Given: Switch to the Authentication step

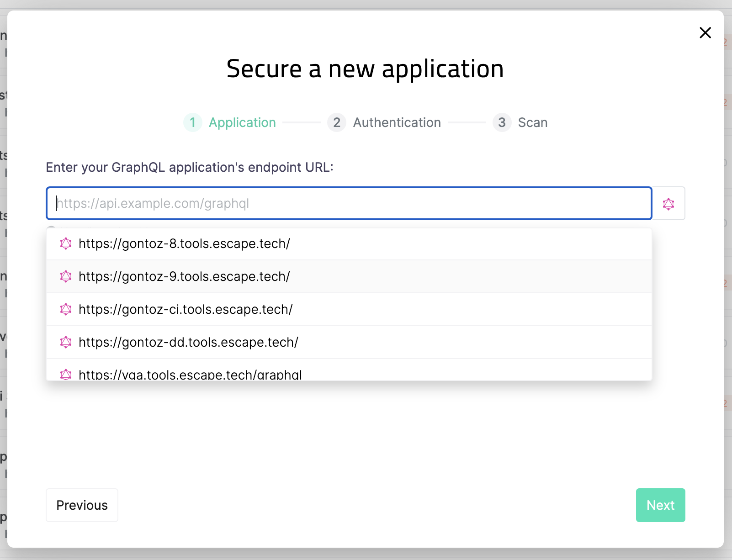Looking at the screenshot, I should 397,122.
